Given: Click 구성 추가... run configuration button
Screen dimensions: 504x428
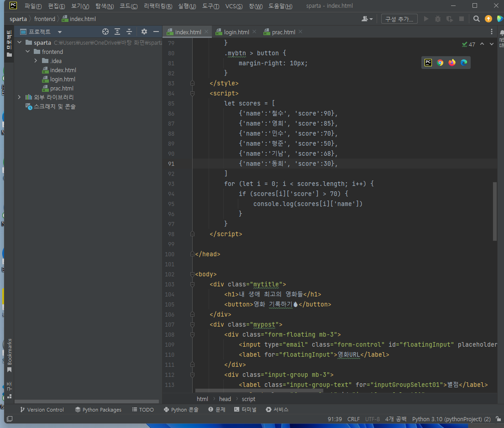Looking at the screenshot, I should [x=399, y=19].
